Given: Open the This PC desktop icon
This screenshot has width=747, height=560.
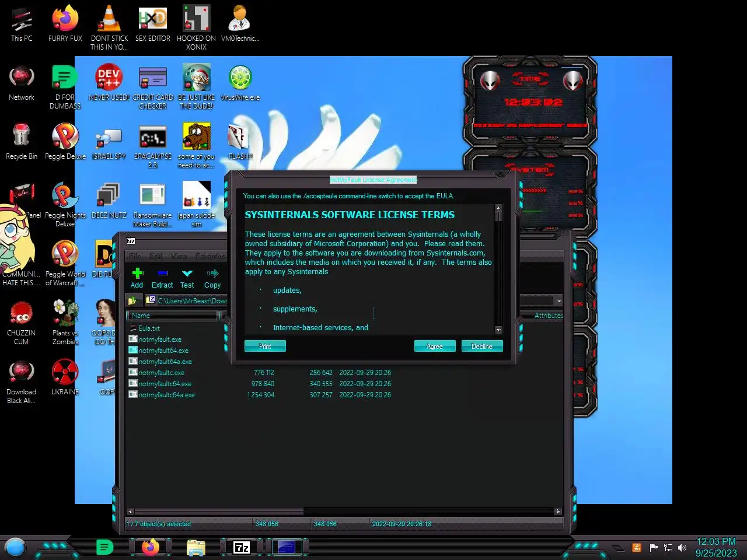Looking at the screenshot, I should pyautogui.click(x=22, y=24).
